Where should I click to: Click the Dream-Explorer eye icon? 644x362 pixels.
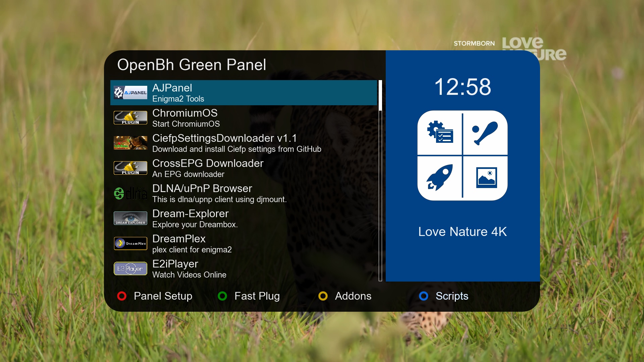(x=130, y=218)
